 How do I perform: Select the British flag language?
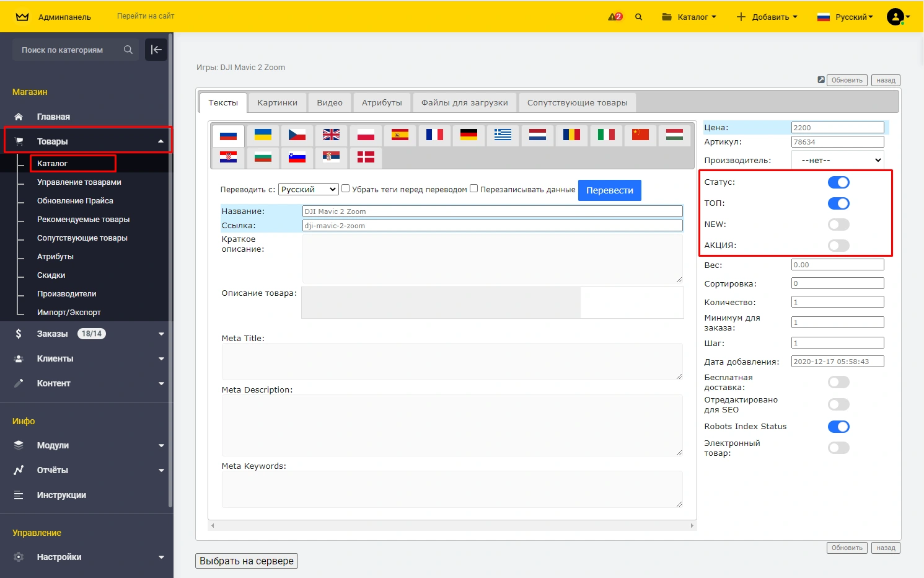pyautogui.click(x=331, y=135)
